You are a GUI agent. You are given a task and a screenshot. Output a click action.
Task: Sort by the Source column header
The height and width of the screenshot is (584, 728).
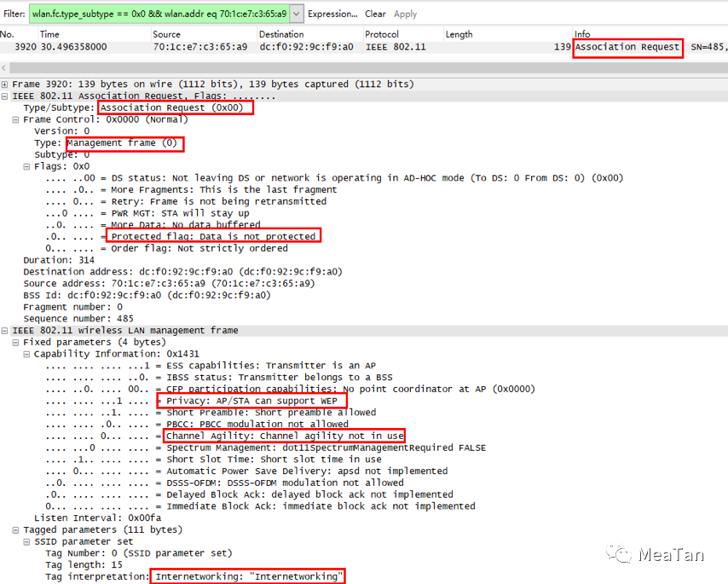coord(166,34)
